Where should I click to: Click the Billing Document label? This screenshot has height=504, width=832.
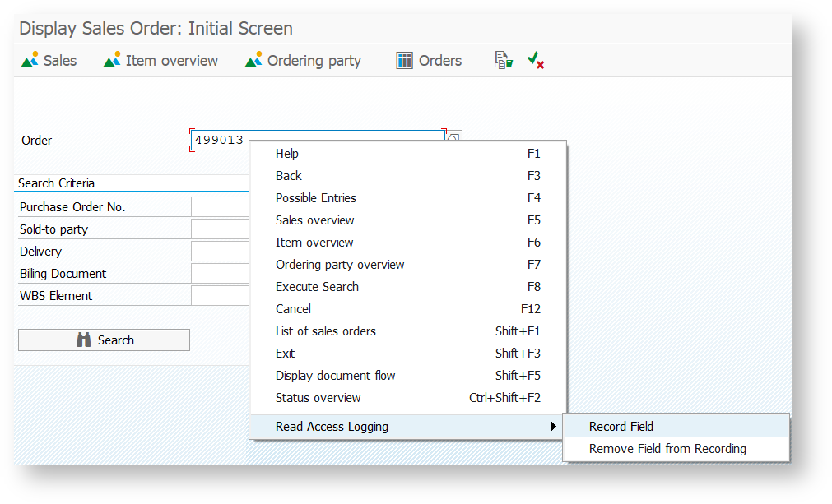coord(63,274)
